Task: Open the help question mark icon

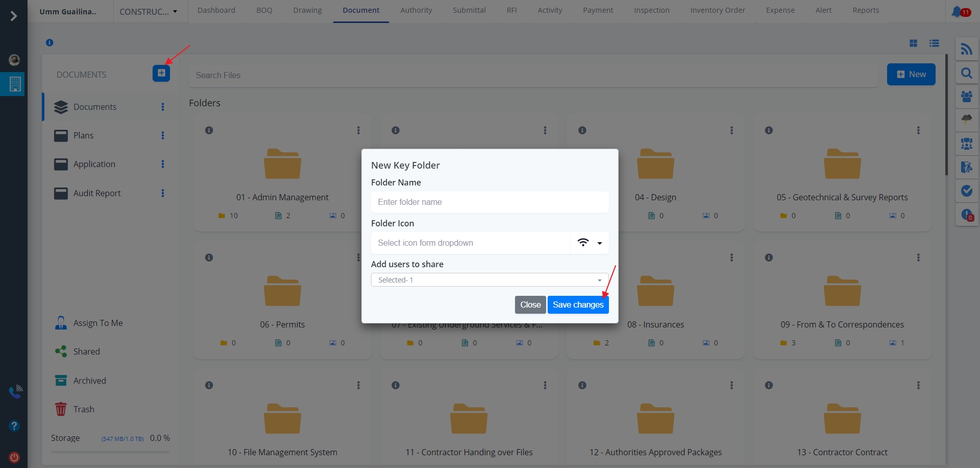Action: tap(14, 426)
